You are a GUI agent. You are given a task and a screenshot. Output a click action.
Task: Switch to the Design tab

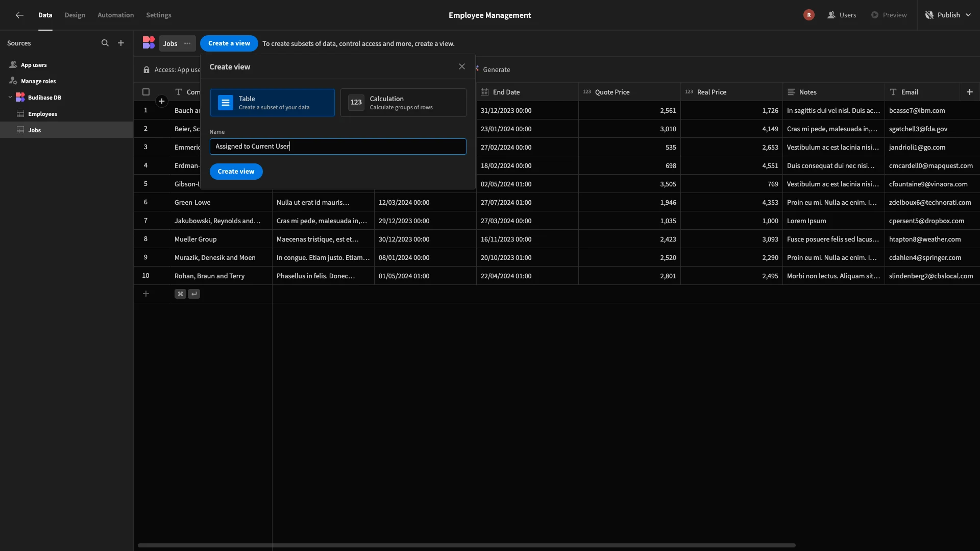click(x=75, y=15)
